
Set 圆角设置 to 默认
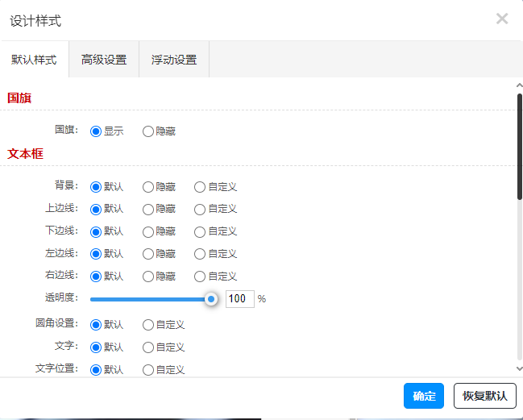pos(96,325)
